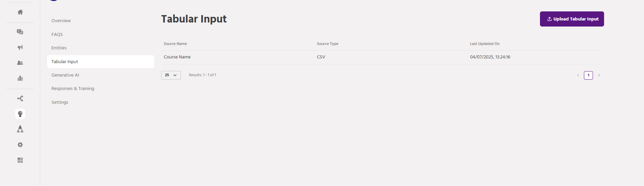
Task: Open the bar chart analytics icon
Action: tap(20, 78)
